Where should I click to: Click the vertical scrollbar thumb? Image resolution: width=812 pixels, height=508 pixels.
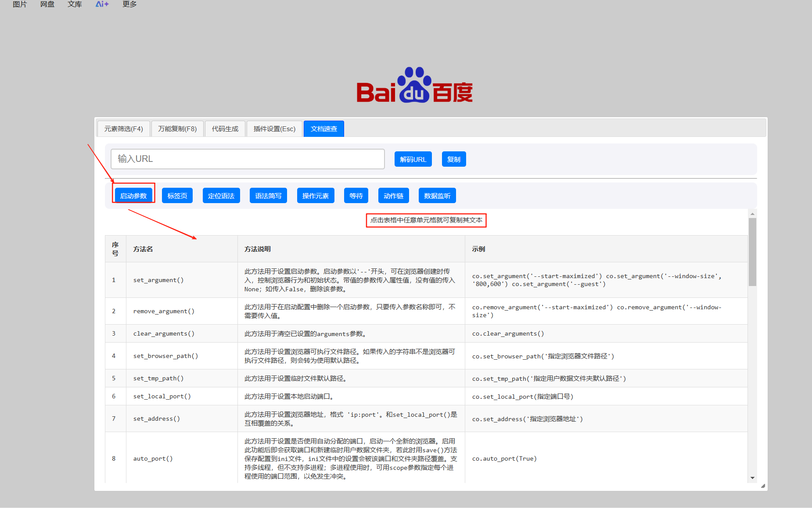coord(752,252)
